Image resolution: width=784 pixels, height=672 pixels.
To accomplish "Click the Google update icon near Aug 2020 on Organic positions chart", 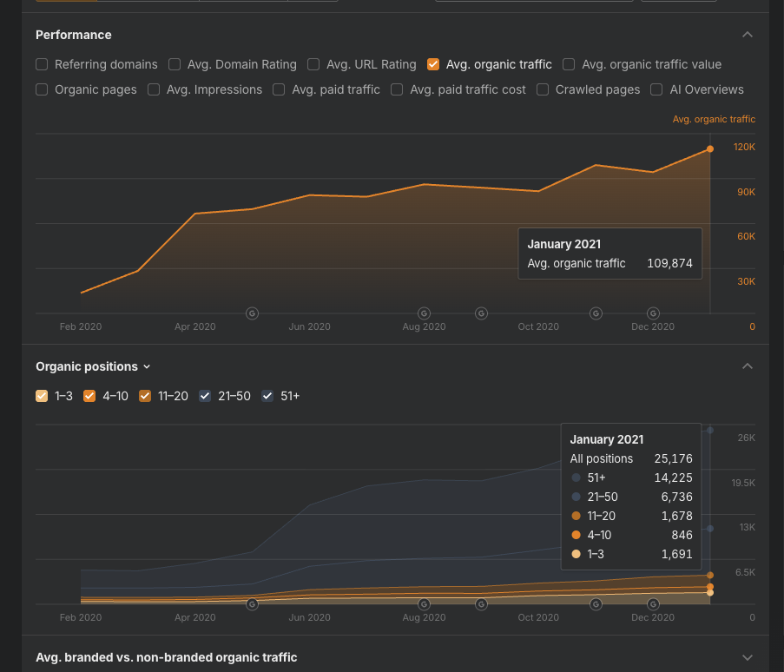I will pos(424,604).
